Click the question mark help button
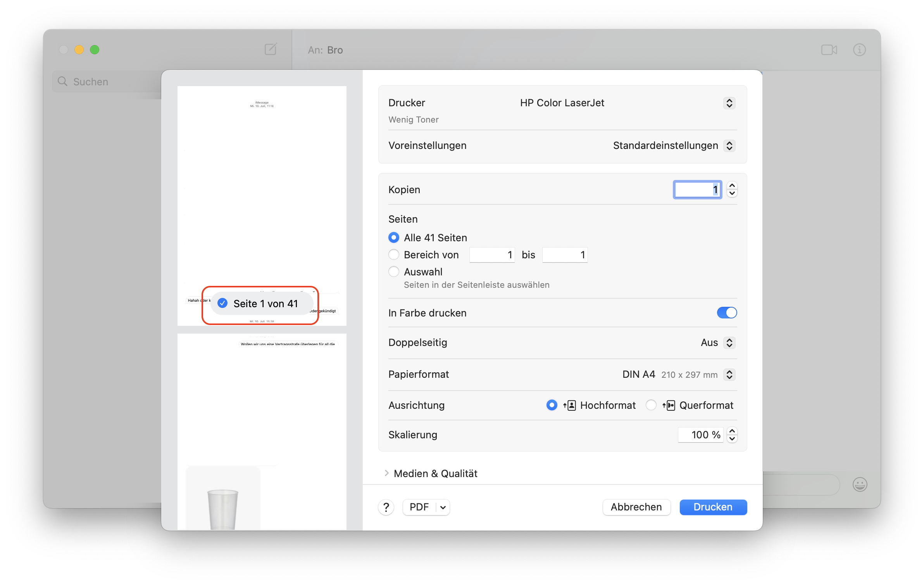This screenshot has width=924, height=588. (x=386, y=507)
